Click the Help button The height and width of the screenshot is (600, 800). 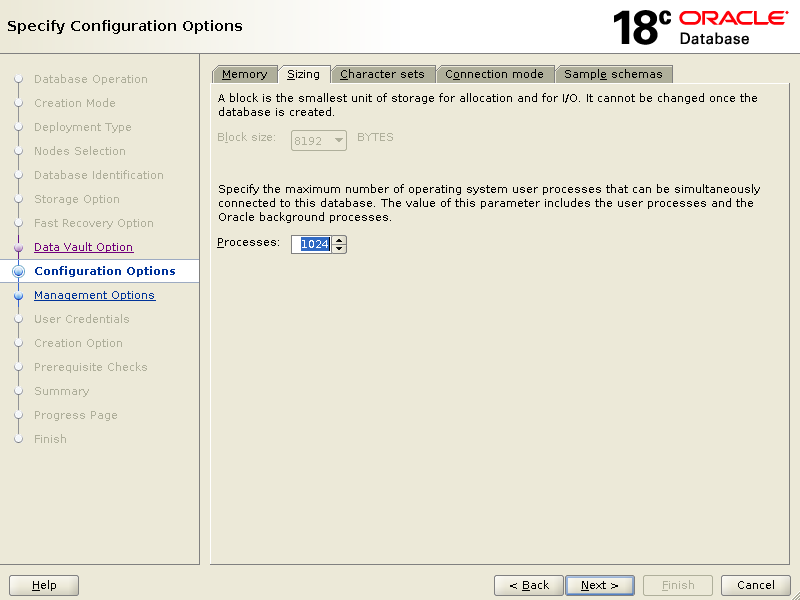pyautogui.click(x=44, y=585)
